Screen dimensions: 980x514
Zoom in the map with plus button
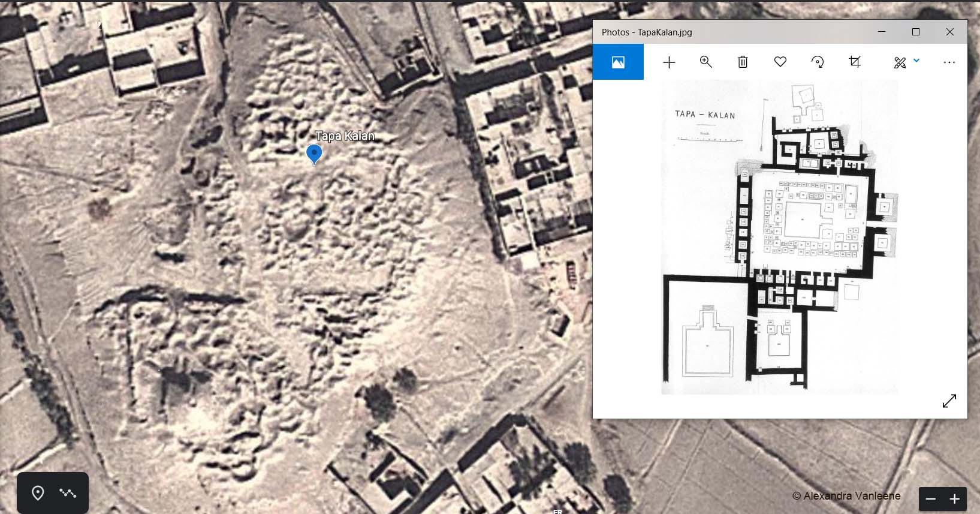coord(954,499)
